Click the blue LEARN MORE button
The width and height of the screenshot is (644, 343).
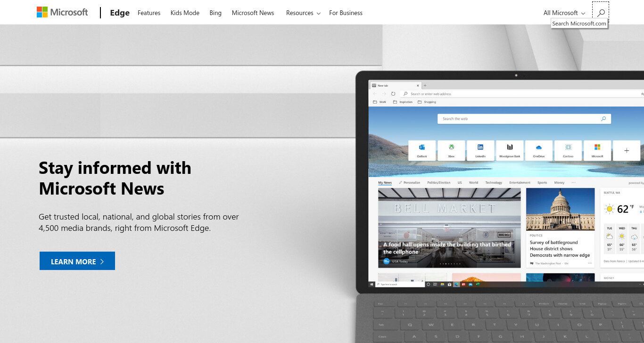tap(77, 261)
